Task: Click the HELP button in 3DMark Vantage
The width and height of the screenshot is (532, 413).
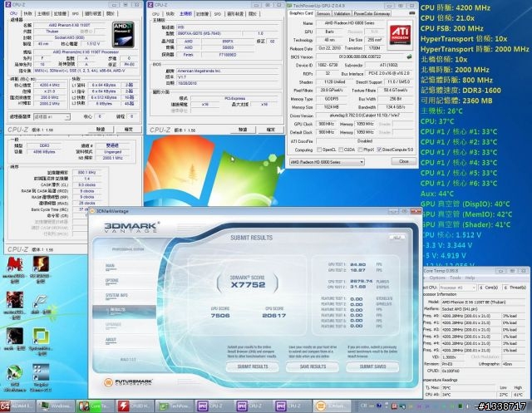Action: coord(397,238)
